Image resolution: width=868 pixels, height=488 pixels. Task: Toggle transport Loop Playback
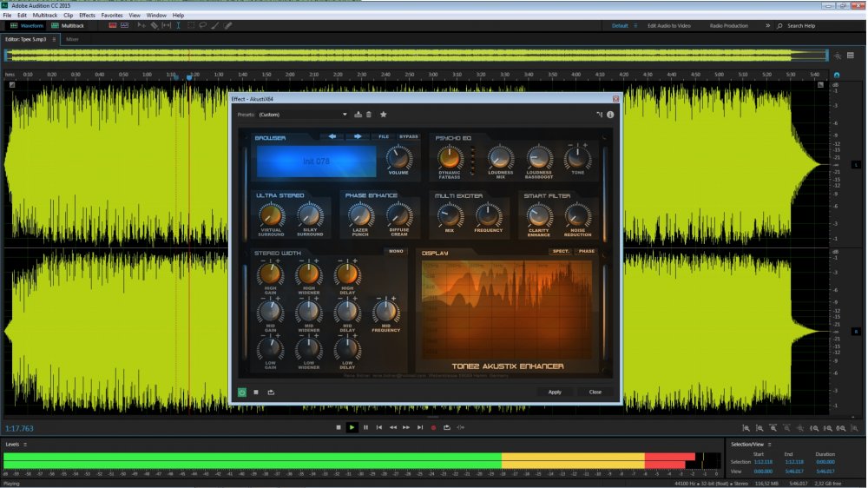(x=447, y=427)
